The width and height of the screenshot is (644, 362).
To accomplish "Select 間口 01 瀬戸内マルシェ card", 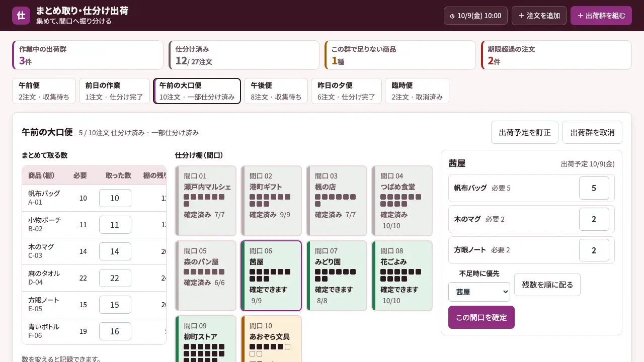I will click(x=206, y=201).
